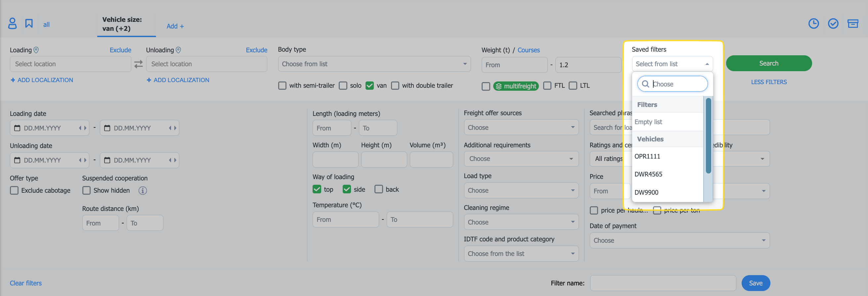Choose OPR1111 from saved filters list
Viewport: 868px width, 296px height.
point(647,156)
